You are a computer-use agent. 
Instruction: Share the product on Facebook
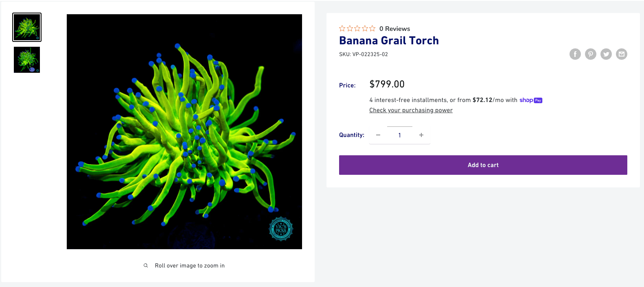coord(575,54)
